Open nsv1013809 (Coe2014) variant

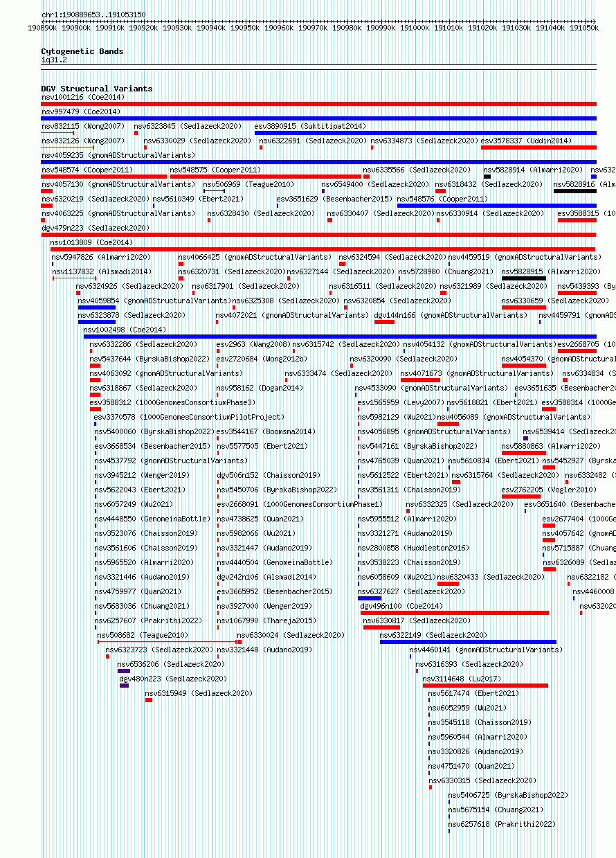91,242
